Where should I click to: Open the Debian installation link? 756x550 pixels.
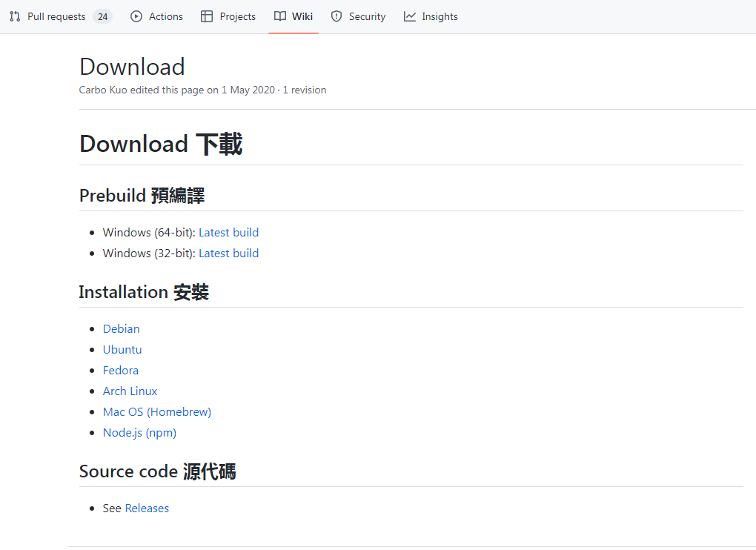[122, 329]
